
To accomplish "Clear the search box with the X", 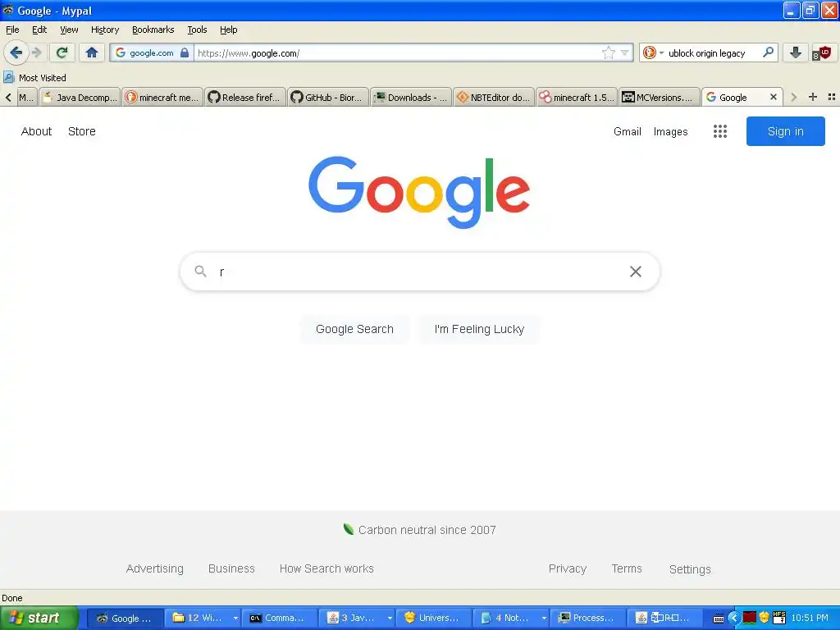I will coord(636,272).
